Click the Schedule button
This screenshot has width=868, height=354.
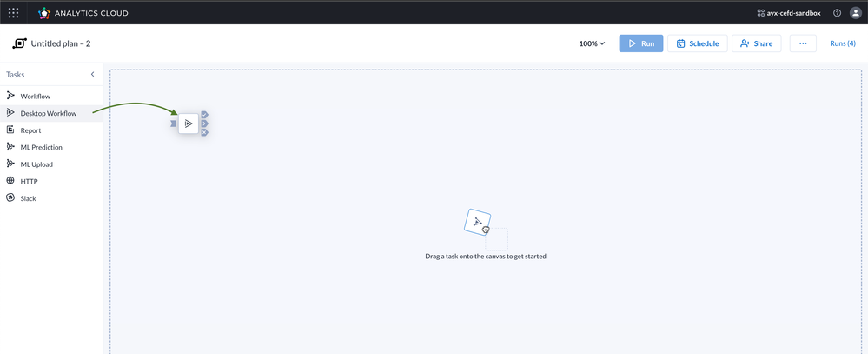point(698,43)
